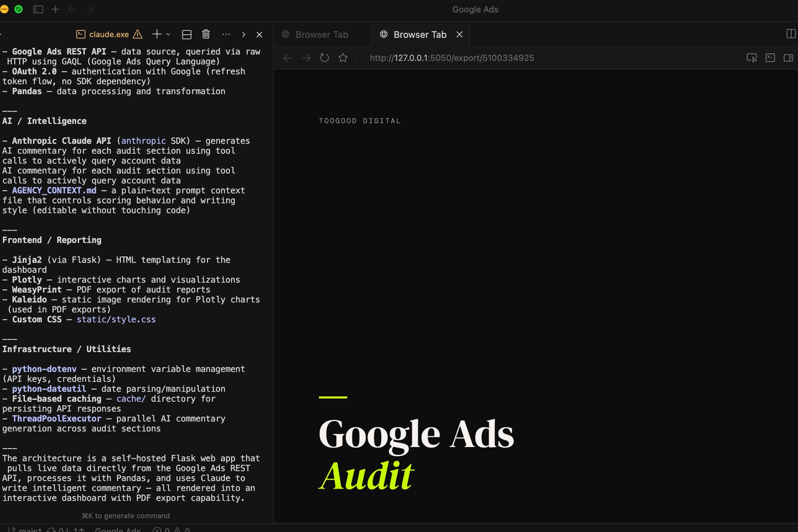Click the split editor layout icon
The width and height of the screenshot is (798, 532).
791,34
